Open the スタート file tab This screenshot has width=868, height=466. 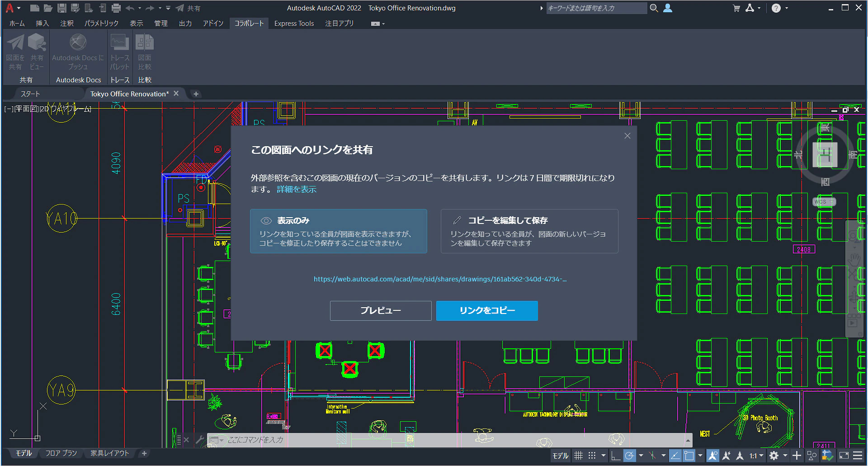[30, 94]
